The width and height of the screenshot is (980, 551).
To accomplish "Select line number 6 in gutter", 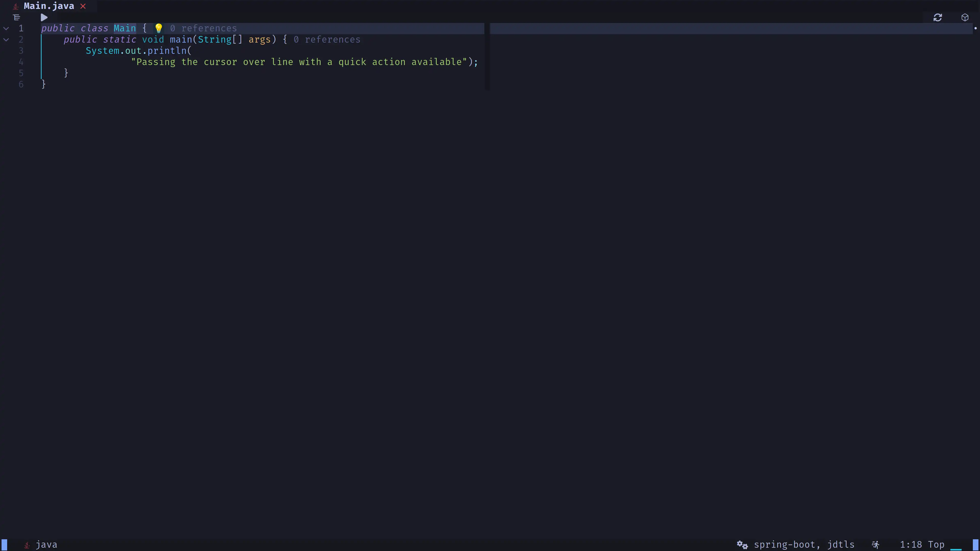I will click(x=21, y=84).
